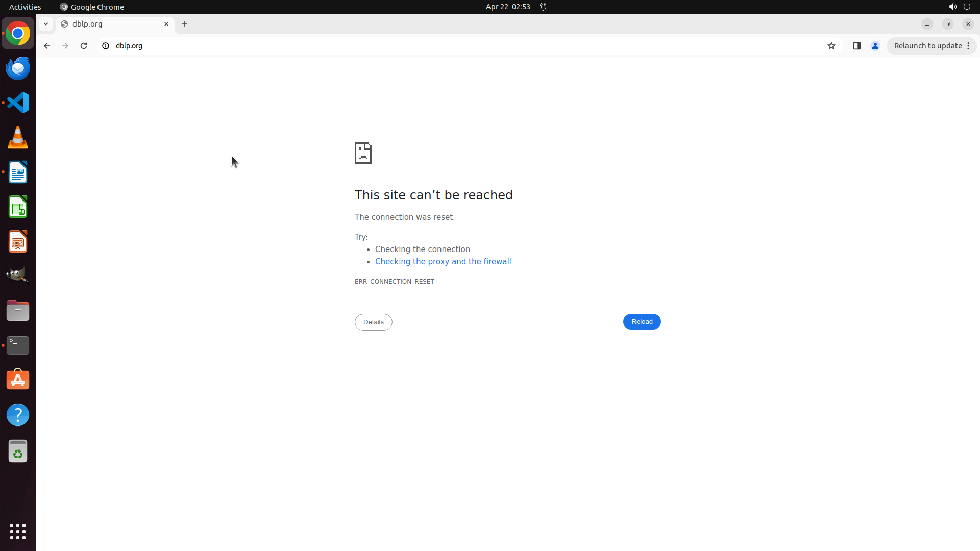The image size is (980, 551).
Task: Focus the address bar showing dblp.org
Action: (x=459, y=46)
